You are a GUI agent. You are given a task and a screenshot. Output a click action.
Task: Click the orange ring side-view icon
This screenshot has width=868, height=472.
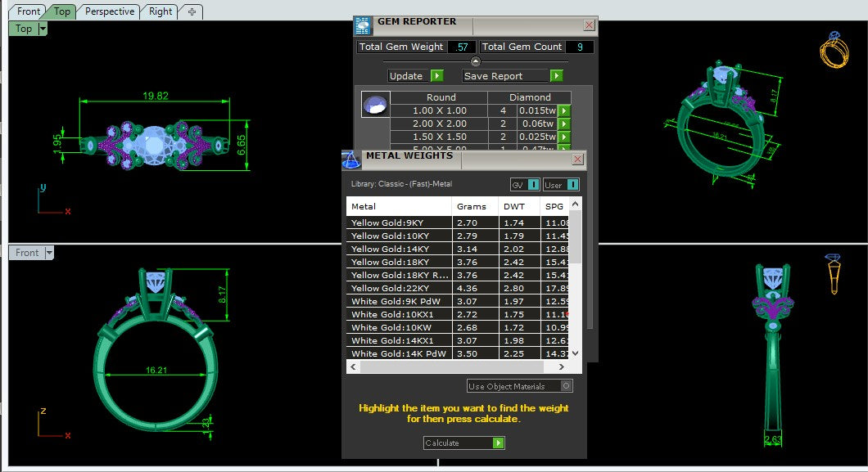coord(833,273)
